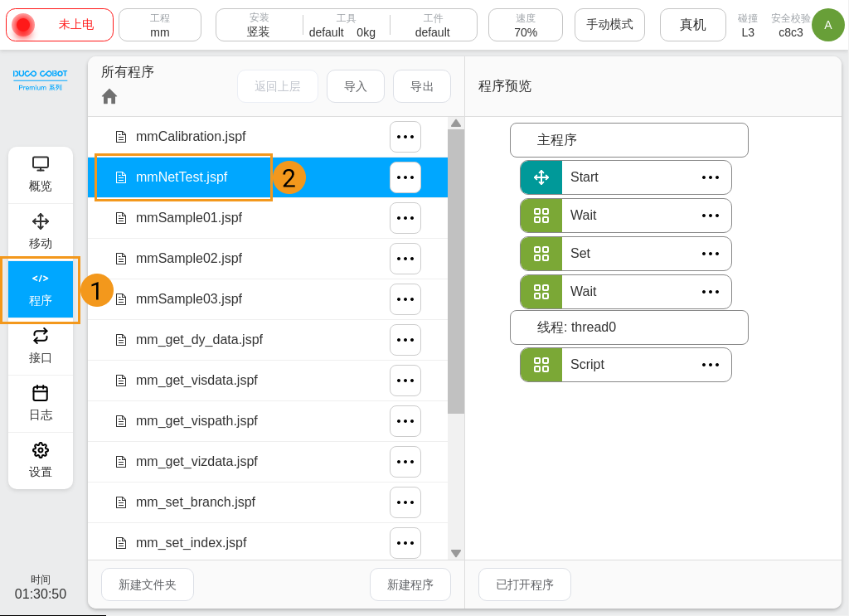
Task: Open the Script node's ellipsis menu
Action: (711, 364)
